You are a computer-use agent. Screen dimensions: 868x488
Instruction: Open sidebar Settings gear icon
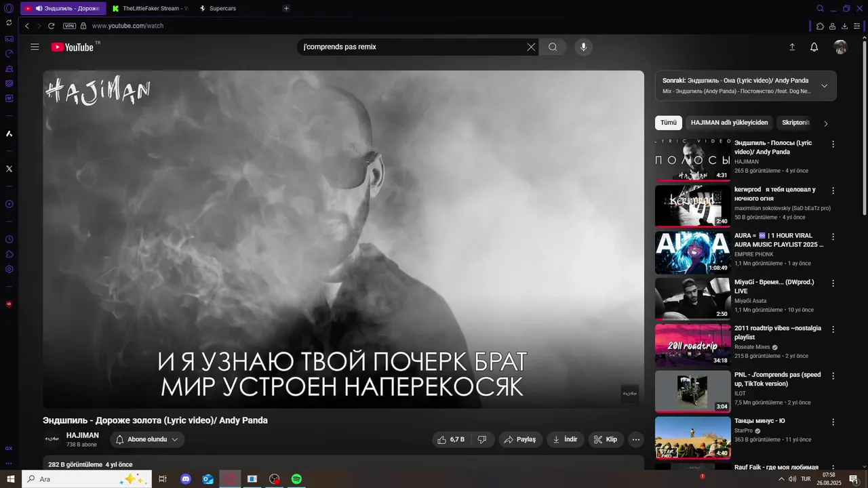click(x=9, y=269)
